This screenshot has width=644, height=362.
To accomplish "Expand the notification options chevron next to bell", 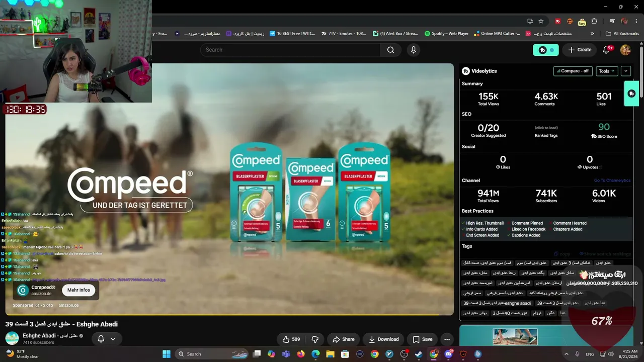I will pyautogui.click(x=113, y=339).
